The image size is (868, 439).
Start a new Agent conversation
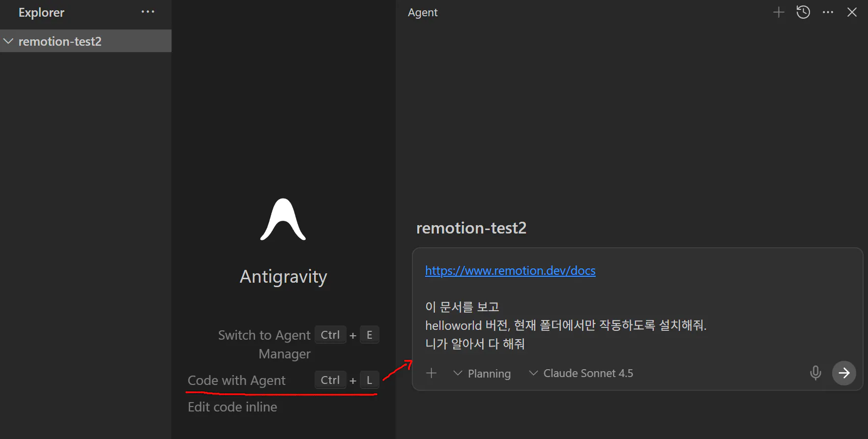779,12
